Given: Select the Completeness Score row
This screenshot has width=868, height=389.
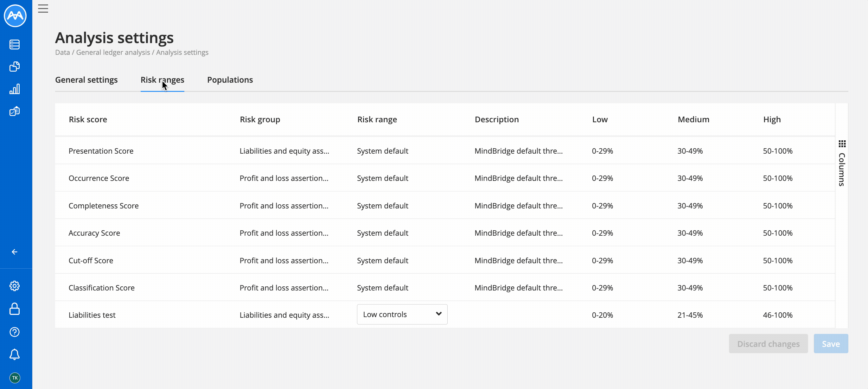Looking at the screenshot, I should (445, 205).
